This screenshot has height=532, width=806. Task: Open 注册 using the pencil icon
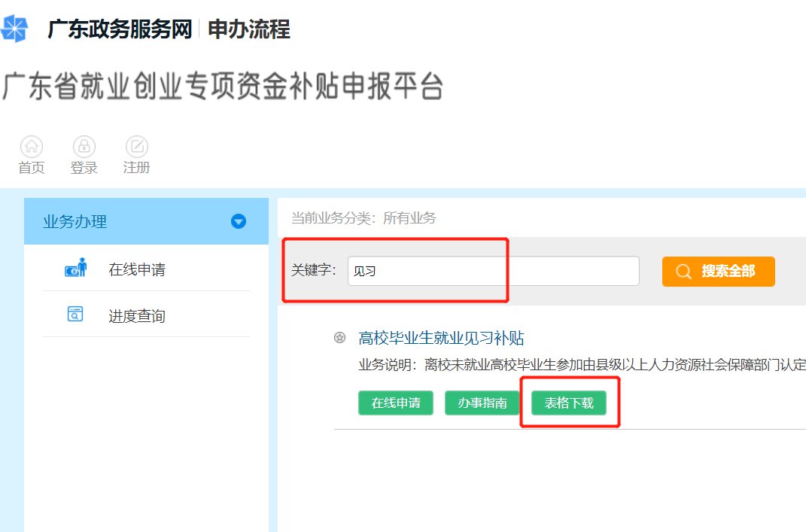(137, 147)
